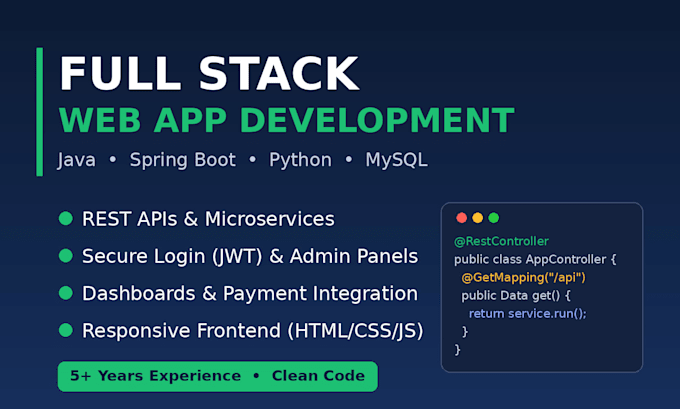Click the green bullet beside Dashboards & Payment Integration
This screenshot has width=680, height=409.
point(65,293)
